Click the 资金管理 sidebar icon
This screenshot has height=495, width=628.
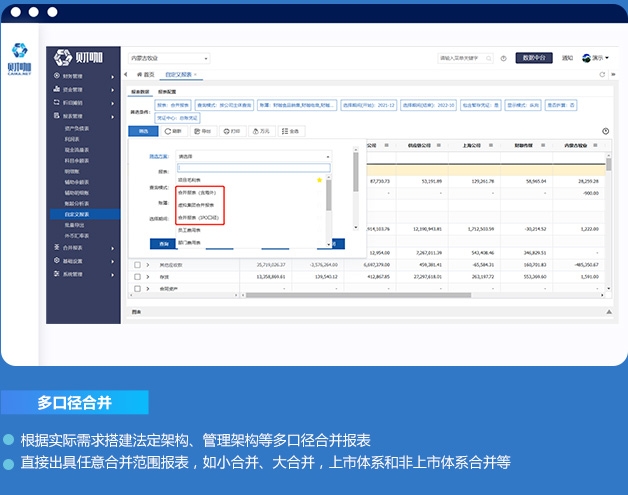click(x=57, y=89)
